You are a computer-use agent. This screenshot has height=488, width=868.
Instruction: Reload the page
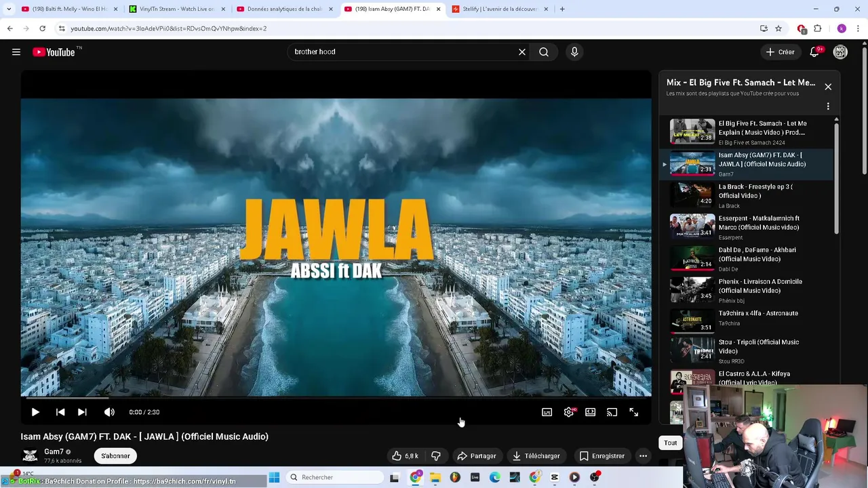42,28
